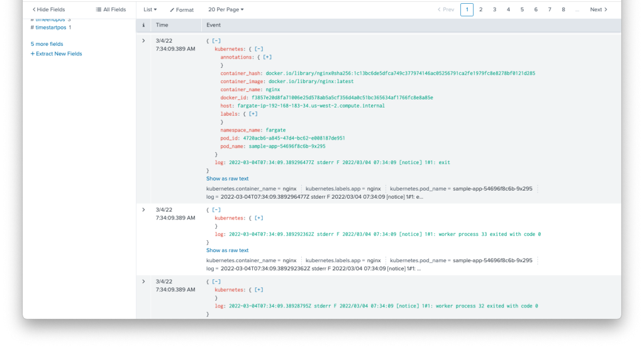Image resolution: width=644 pixels, height=349 pixels.
Task: Expand the second event row arrow
Action: point(143,209)
